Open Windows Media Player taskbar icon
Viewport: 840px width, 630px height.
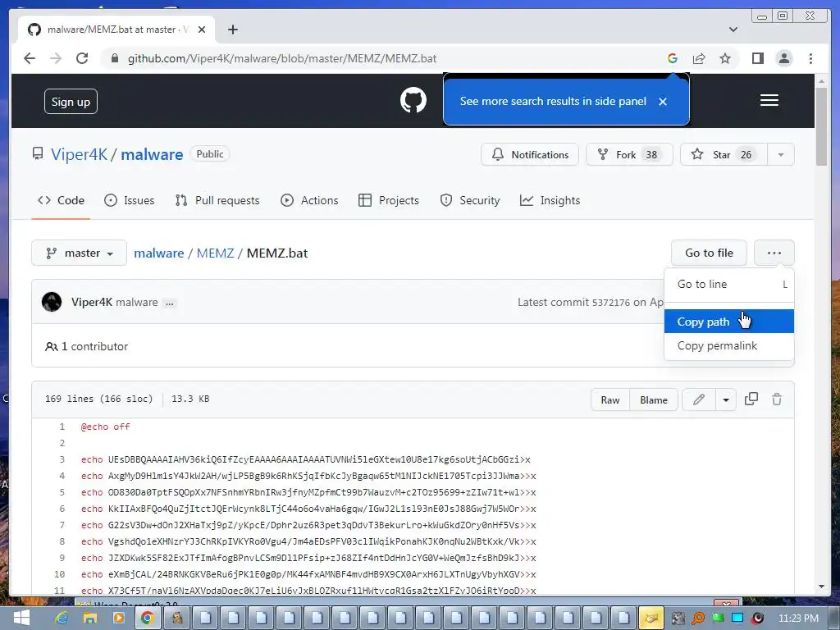(x=118, y=619)
